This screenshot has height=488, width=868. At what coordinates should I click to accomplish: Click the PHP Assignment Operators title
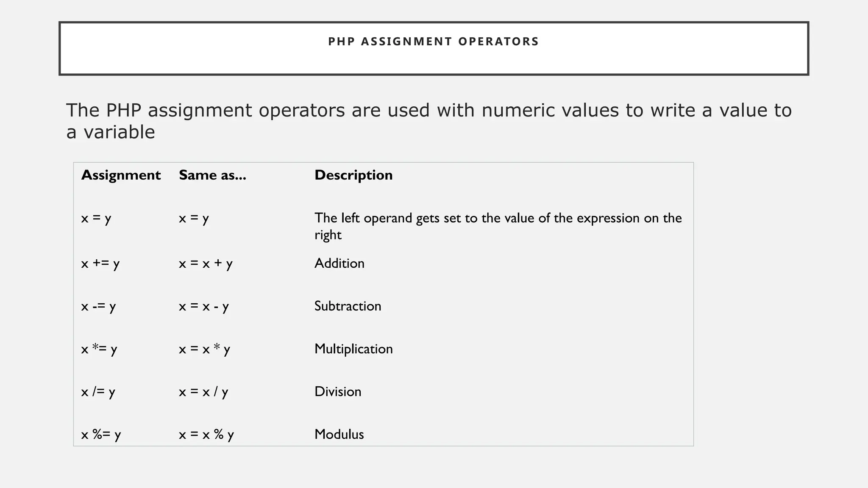[433, 42]
